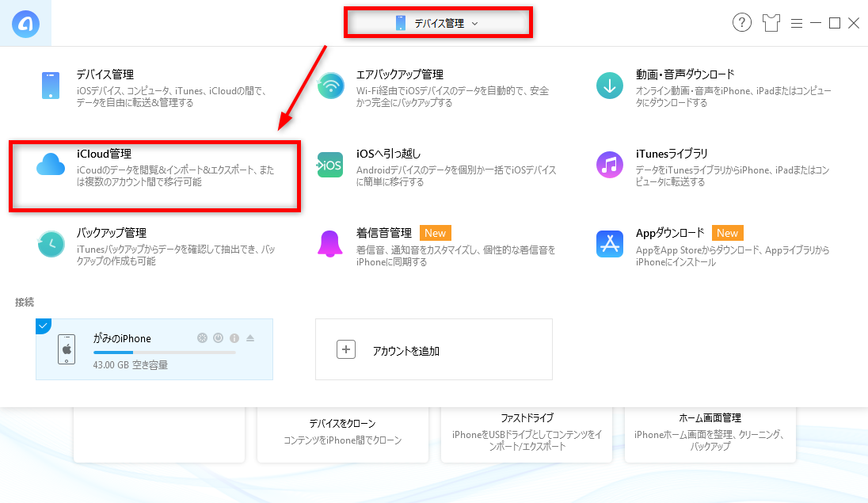Image resolution: width=868 pixels, height=503 pixels.
Task: Click the App Store icon for Appダウンロード
Action: pos(610,244)
